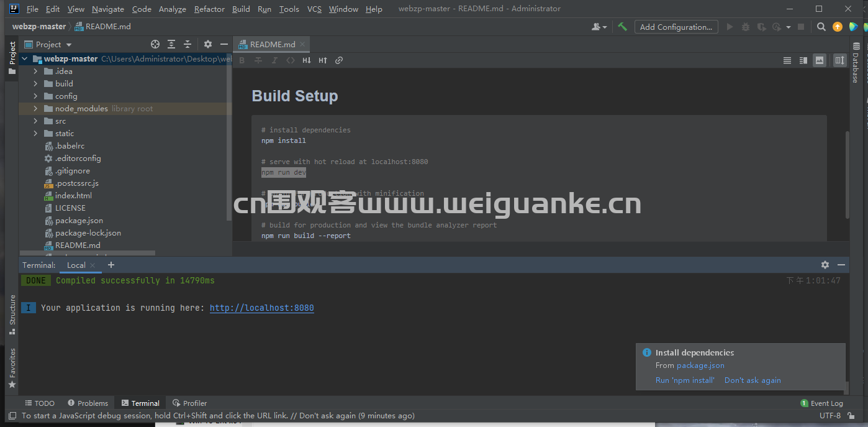Hide the Project panel with minus icon
868x427 pixels.
pyautogui.click(x=224, y=44)
